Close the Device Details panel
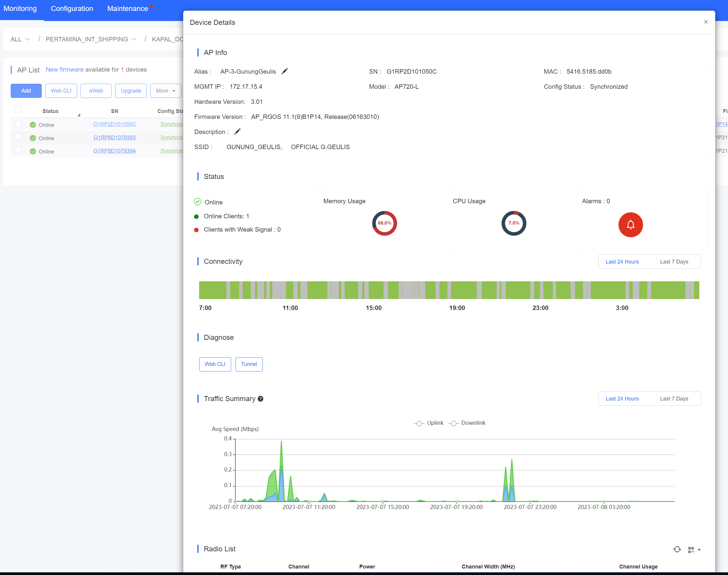728x575 pixels. tap(706, 22)
